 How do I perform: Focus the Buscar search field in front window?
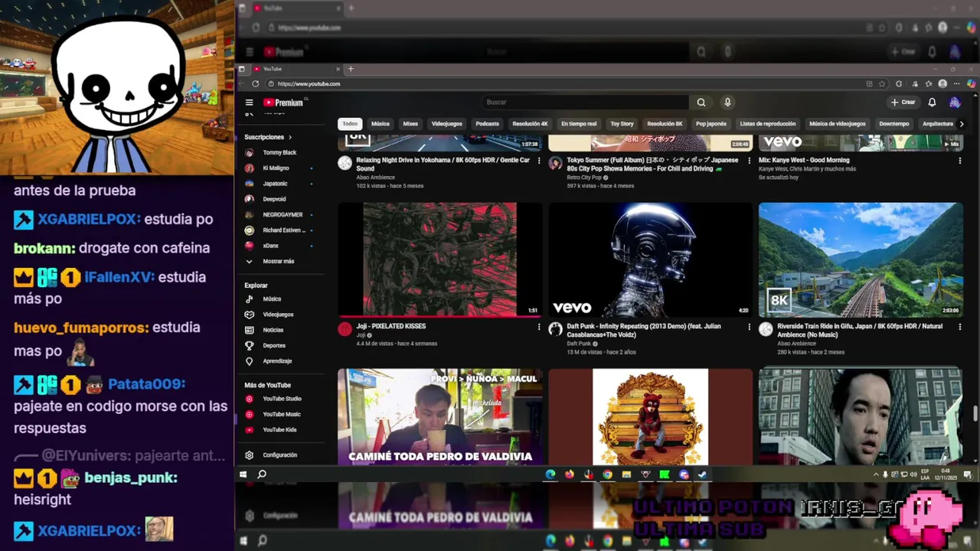(x=586, y=102)
